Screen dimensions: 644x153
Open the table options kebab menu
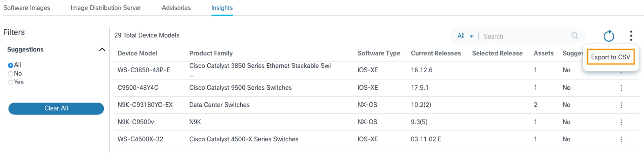coord(631,36)
